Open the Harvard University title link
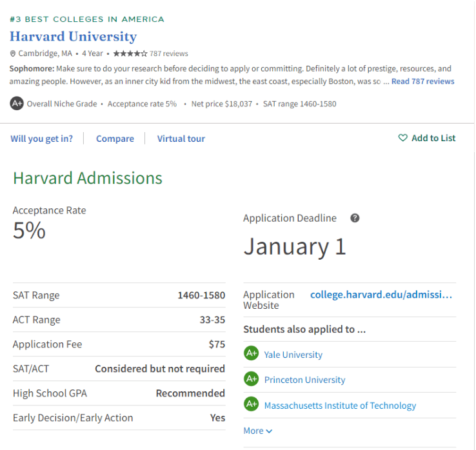Screen dimensions: 476x450 73,36
